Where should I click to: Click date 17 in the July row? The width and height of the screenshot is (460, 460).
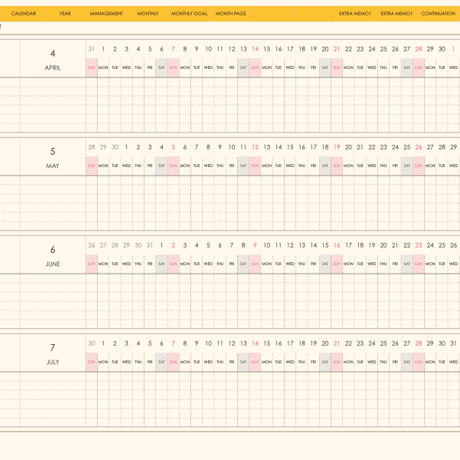pyautogui.click(x=290, y=343)
